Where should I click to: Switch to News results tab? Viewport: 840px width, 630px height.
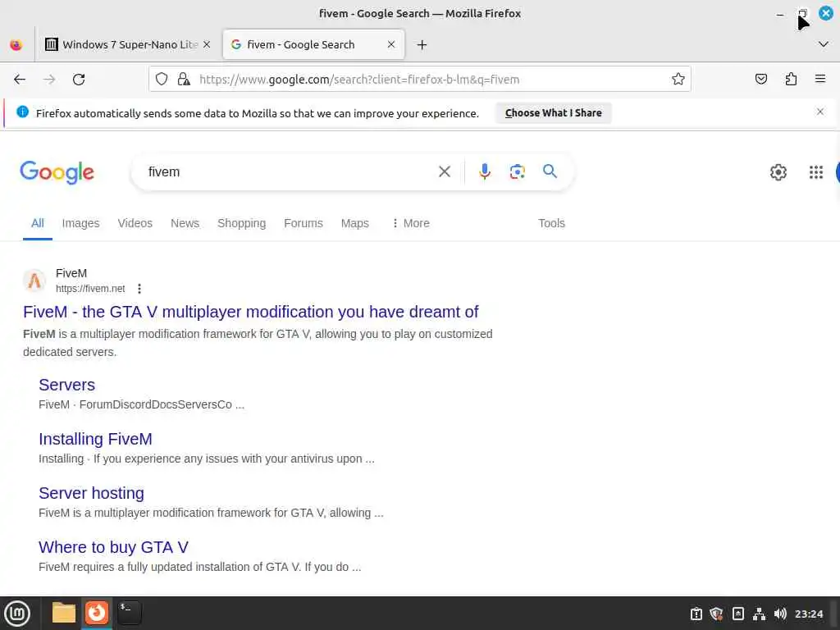(185, 223)
